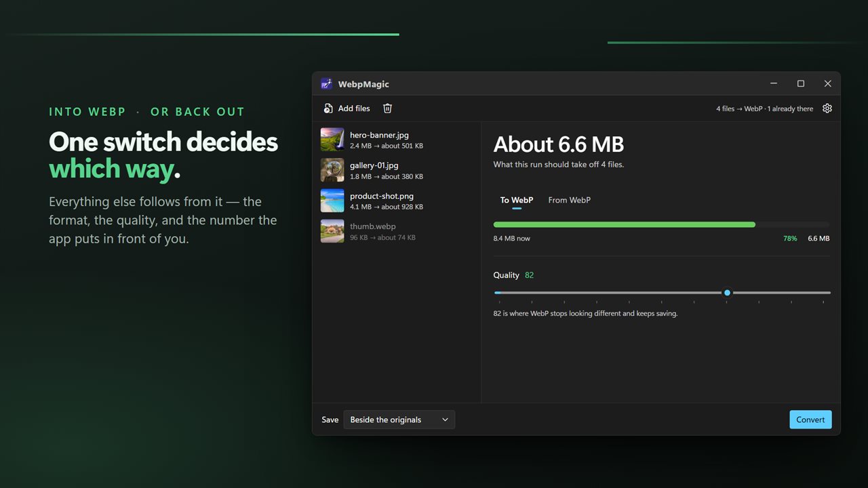Click the Add files icon
Screen dimensions: 868x488
click(328, 108)
